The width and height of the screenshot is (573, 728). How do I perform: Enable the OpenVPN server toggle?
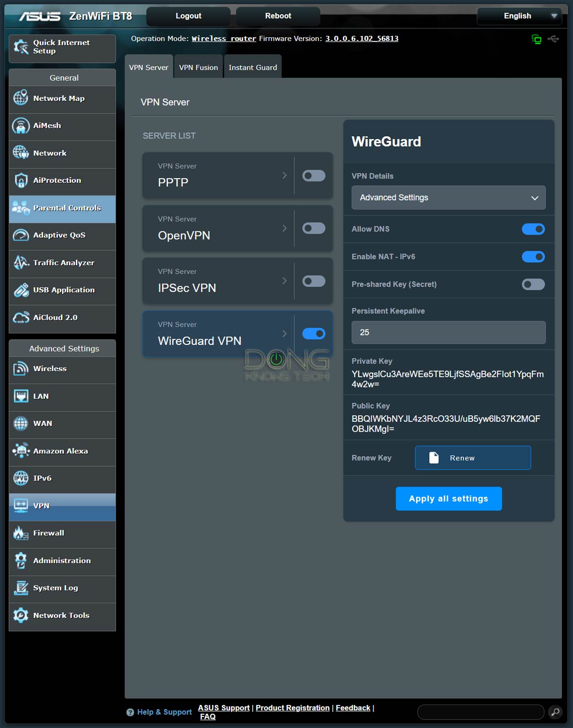[x=314, y=228]
